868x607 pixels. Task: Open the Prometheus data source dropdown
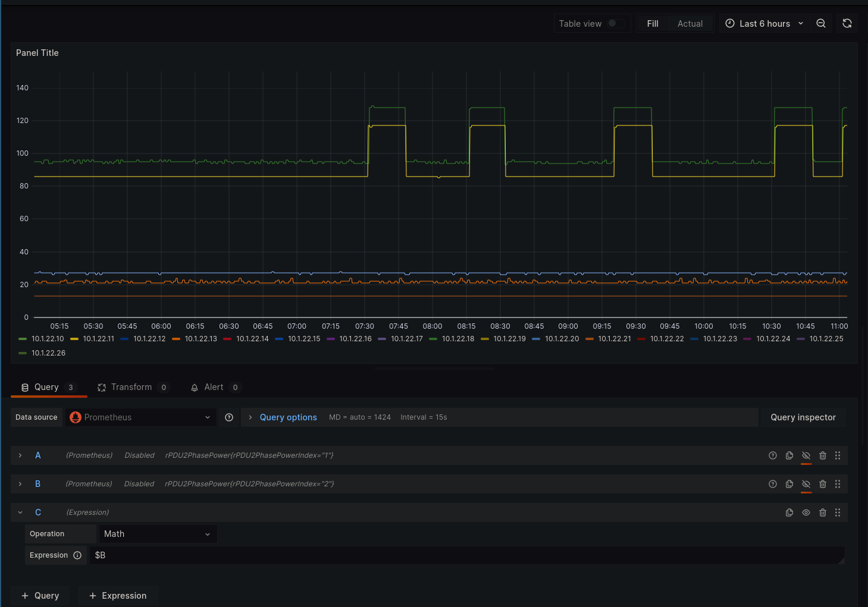(140, 417)
